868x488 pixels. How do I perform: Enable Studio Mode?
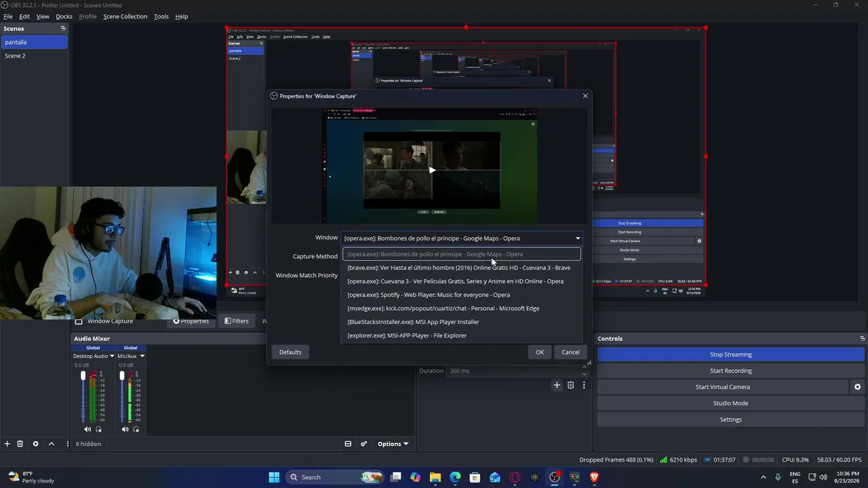coord(731,403)
